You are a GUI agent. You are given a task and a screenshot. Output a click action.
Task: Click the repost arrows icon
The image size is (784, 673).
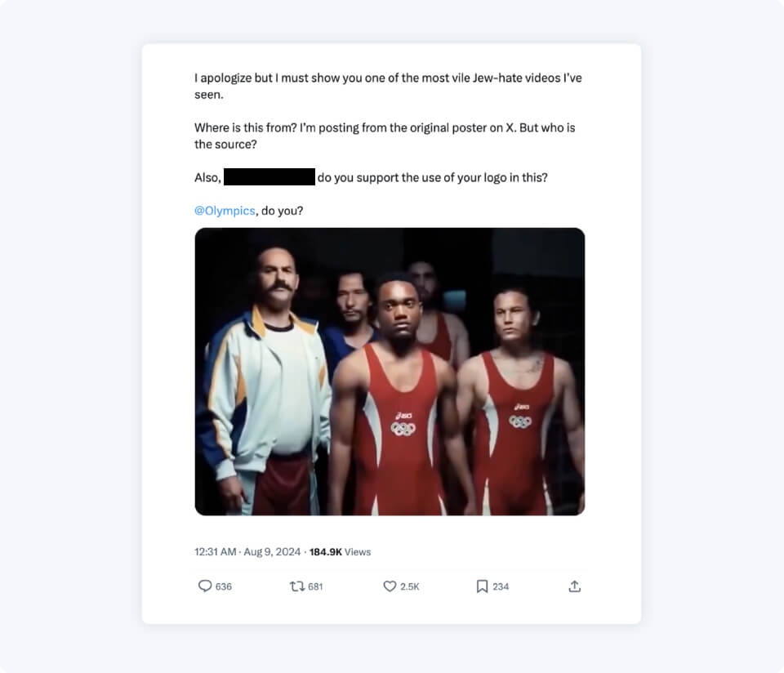296,586
